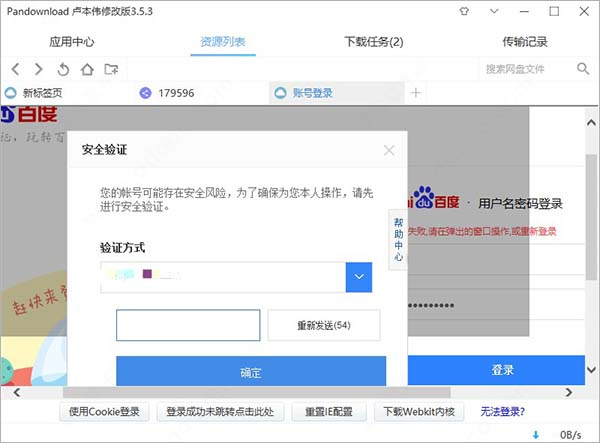Select the 新标签页 browser tab
This screenshot has width=600, height=443.
click(x=42, y=93)
